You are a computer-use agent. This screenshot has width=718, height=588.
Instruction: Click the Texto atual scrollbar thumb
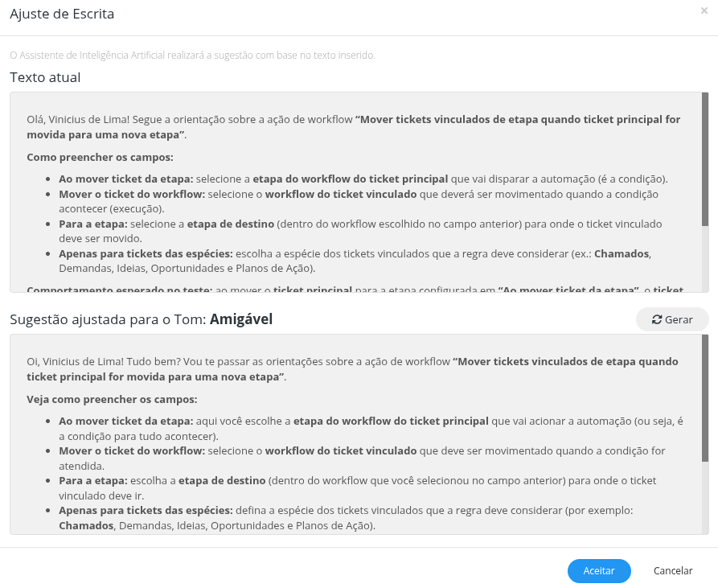pos(705,159)
